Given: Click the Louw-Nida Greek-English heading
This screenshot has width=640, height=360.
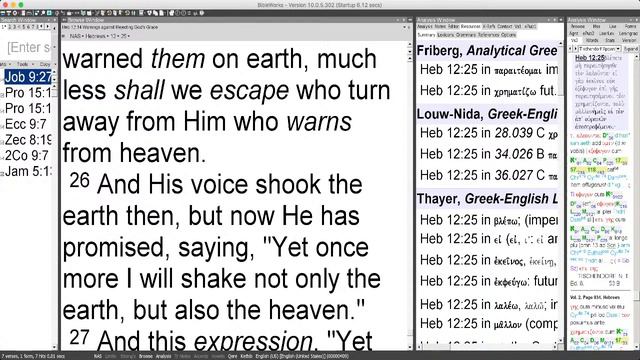Looking at the screenshot, I should [487, 114].
